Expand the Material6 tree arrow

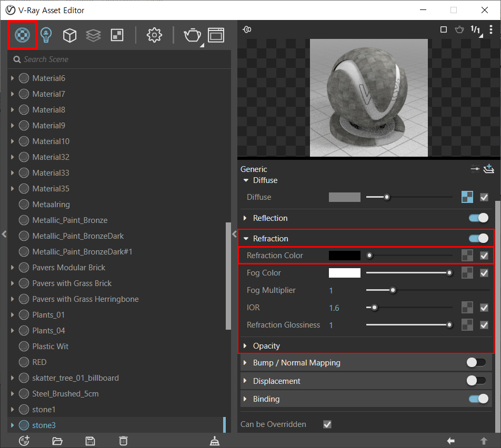point(13,78)
